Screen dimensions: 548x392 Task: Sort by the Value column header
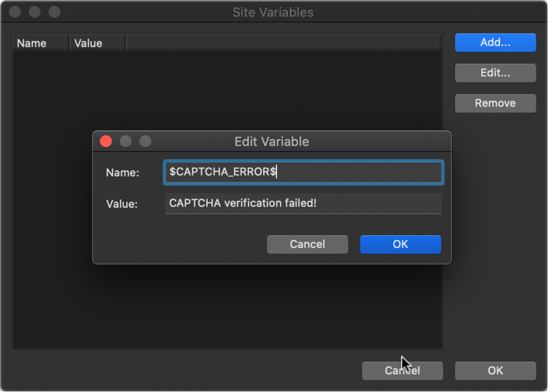pyautogui.click(x=98, y=43)
